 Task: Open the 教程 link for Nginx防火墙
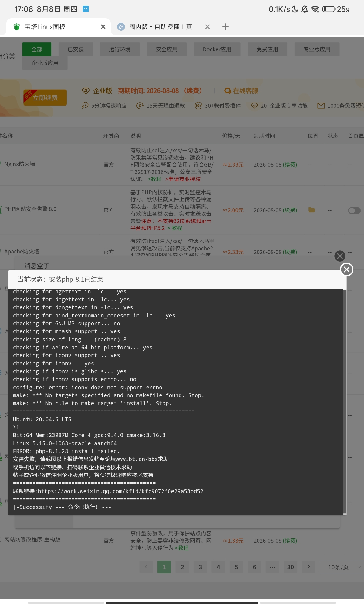click(x=155, y=179)
